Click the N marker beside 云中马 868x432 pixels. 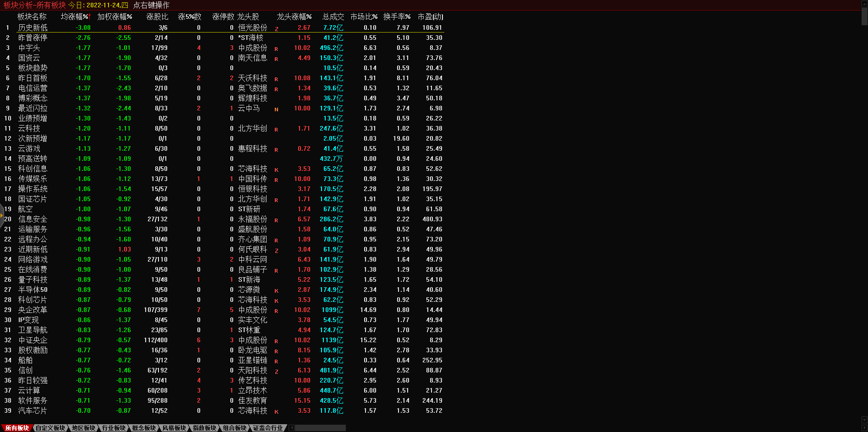point(276,109)
